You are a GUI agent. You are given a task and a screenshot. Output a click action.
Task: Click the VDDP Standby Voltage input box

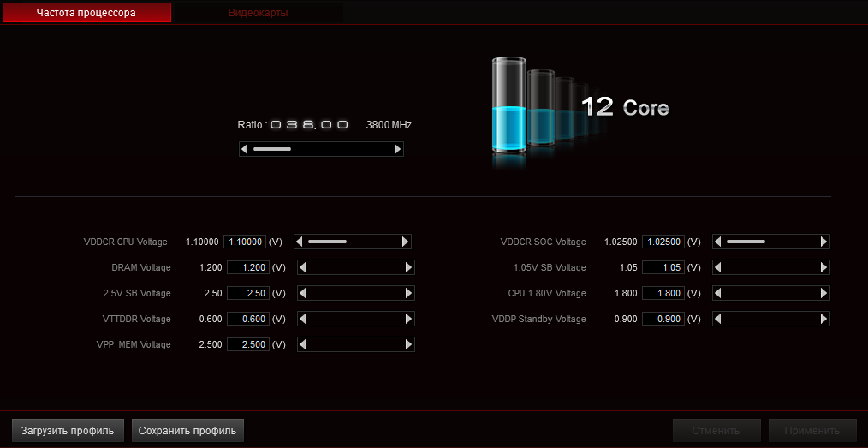click(x=663, y=319)
